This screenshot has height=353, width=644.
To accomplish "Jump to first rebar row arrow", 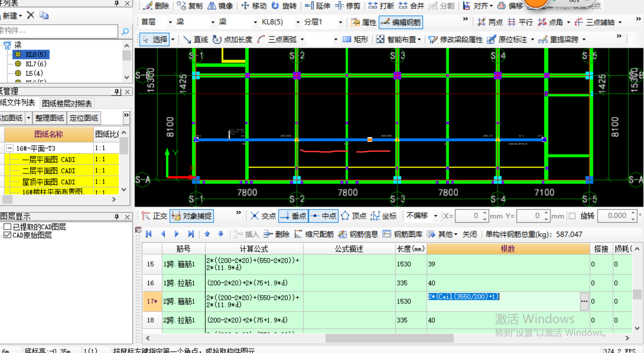I will click(149, 234).
